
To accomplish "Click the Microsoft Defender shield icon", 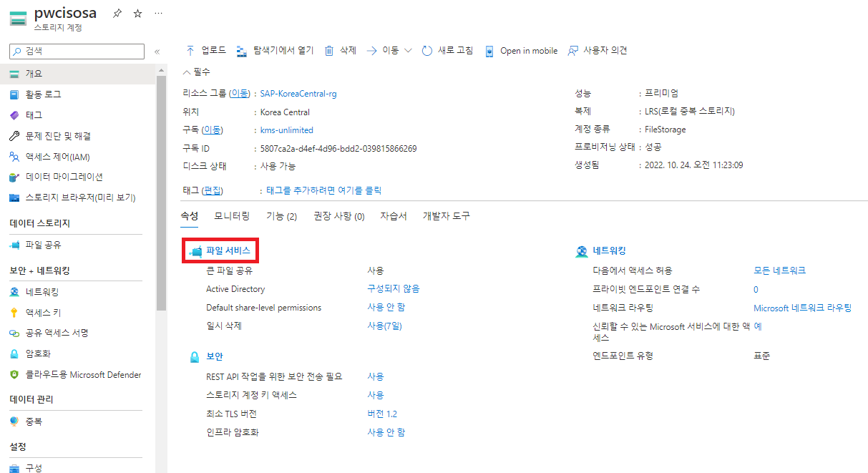I will tap(14, 374).
